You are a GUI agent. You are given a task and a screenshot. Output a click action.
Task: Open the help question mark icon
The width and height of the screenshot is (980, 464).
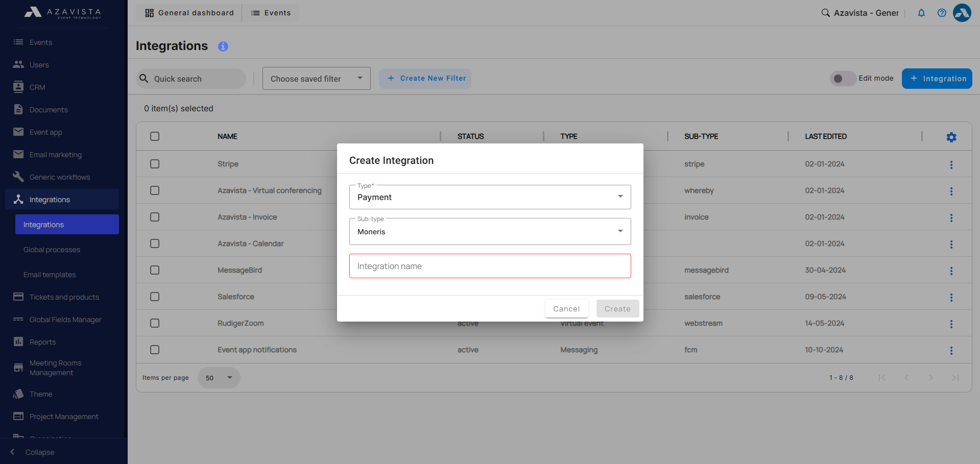coord(942,13)
